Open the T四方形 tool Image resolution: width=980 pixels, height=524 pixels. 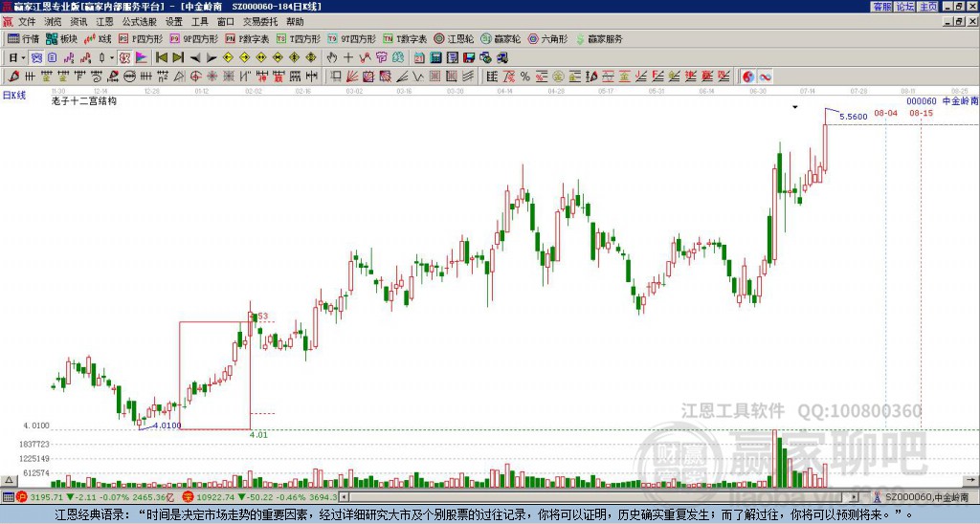point(299,38)
